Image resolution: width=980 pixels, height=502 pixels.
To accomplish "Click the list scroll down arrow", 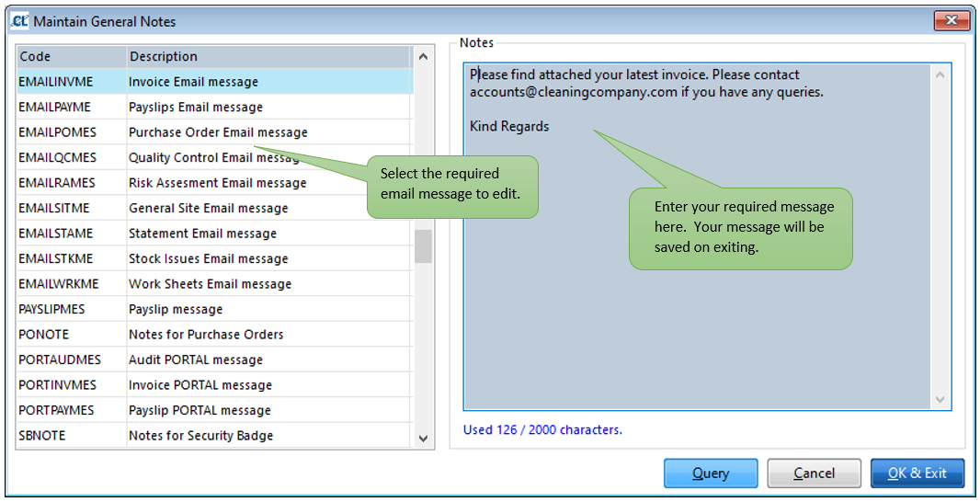I will tap(423, 439).
